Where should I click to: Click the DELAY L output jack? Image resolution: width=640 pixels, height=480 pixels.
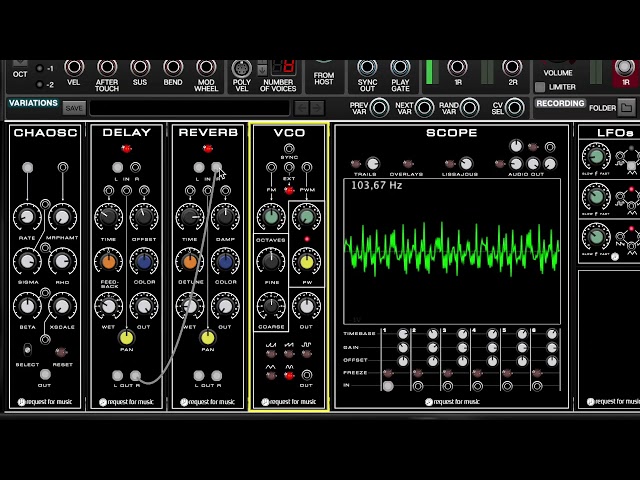pyautogui.click(x=118, y=376)
